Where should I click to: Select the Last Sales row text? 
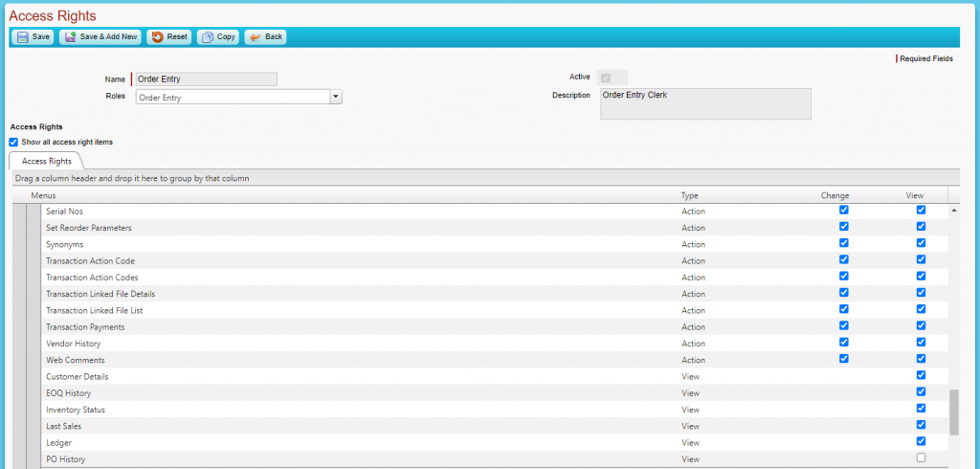[x=64, y=427]
